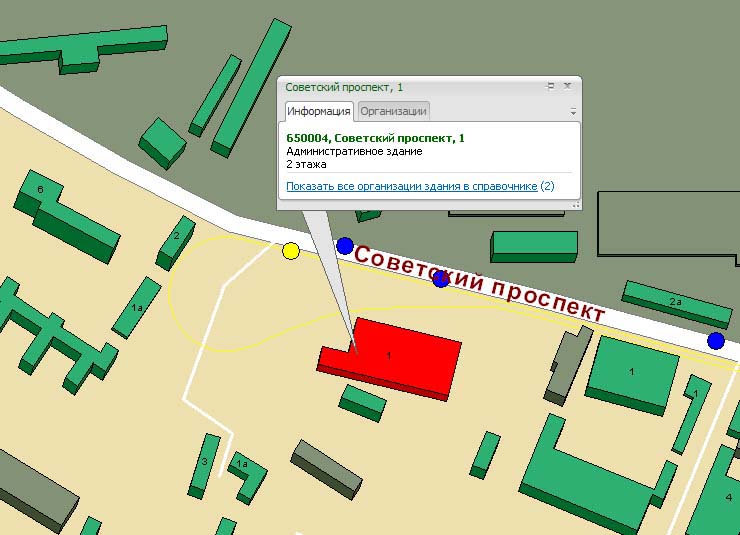Image resolution: width=740 pixels, height=535 pixels.
Task: Click the Советский проспект street label
Action: pos(479,284)
